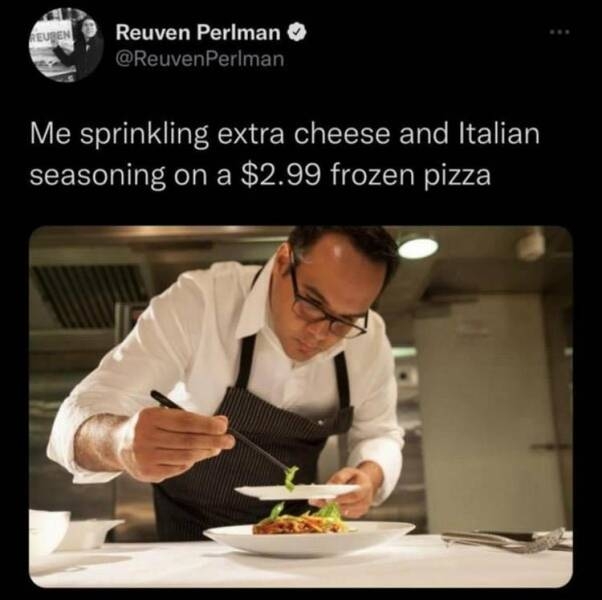Click the glowing ceiling lamp in the photo
Image resolution: width=602 pixels, height=600 pixels.
point(418,248)
